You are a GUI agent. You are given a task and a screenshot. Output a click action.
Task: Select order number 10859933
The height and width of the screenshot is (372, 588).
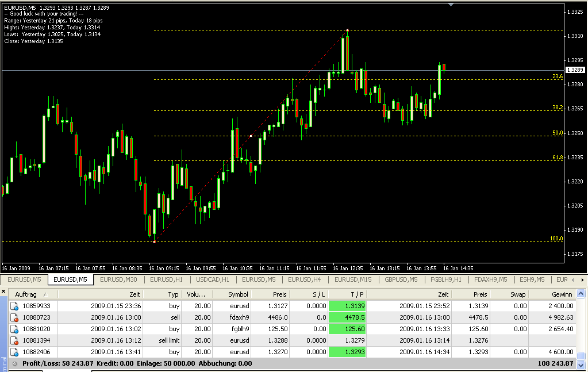[36, 306]
